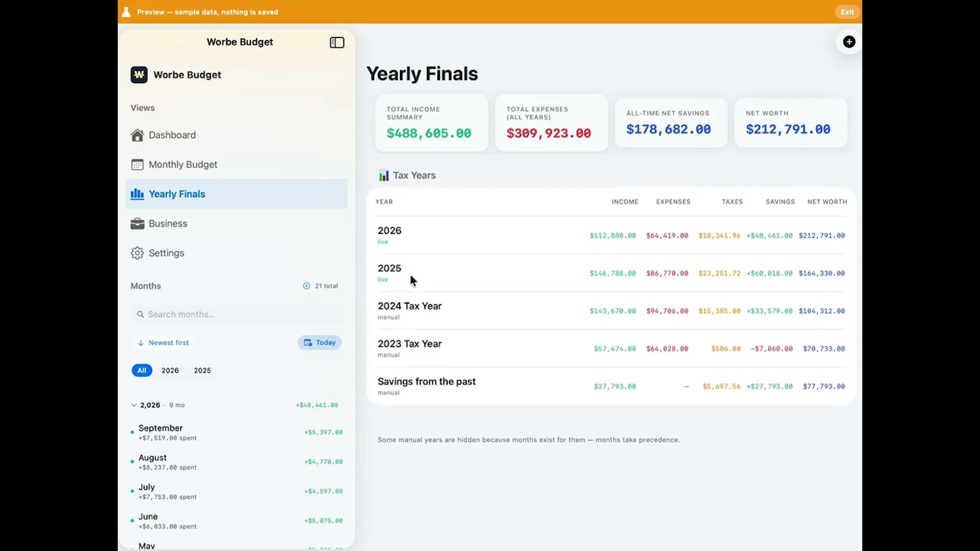Click the Dashboard house icon
Image resolution: width=980 pixels, height=551 pixels.
point(137,135)
